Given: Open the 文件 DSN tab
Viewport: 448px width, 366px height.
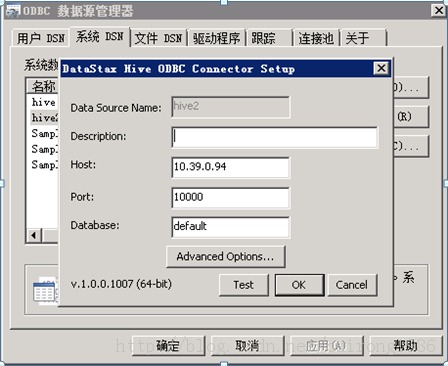Looking at the screenshot, I should point(159,38).
